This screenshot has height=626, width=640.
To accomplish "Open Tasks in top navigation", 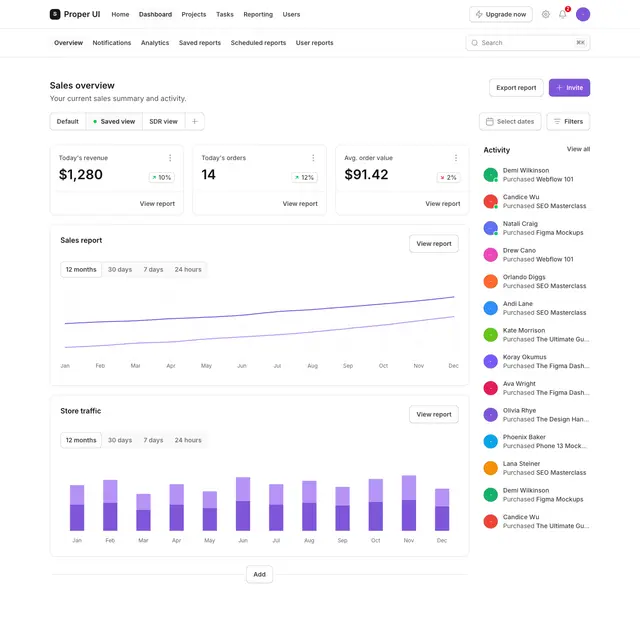I will (225, 14).
